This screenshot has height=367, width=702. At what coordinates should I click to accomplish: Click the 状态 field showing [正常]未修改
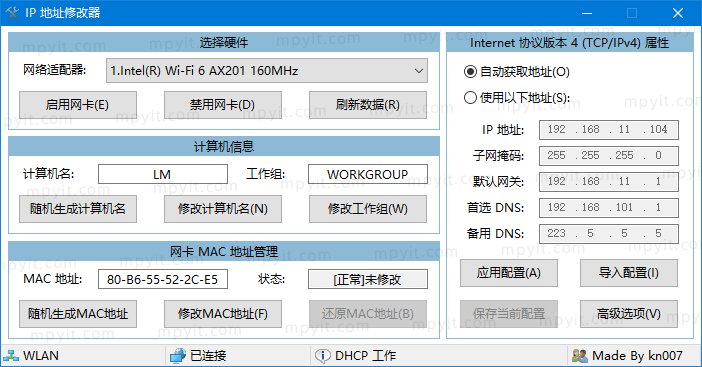click(x=368, y=279)
